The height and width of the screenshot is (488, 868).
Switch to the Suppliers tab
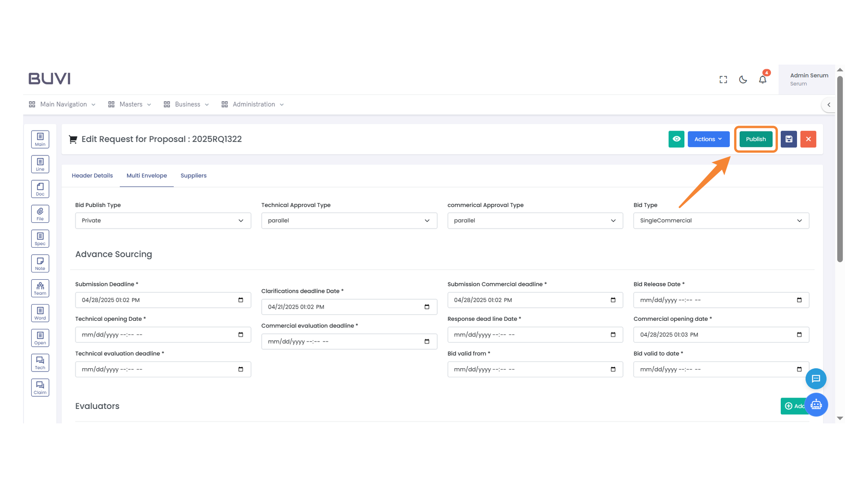193,176
